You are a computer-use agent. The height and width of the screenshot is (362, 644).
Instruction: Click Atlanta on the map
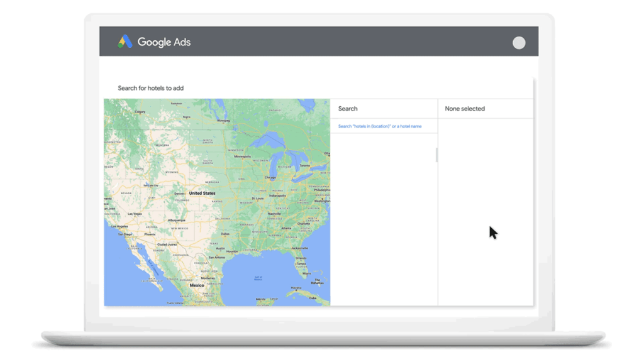[286, 228]
